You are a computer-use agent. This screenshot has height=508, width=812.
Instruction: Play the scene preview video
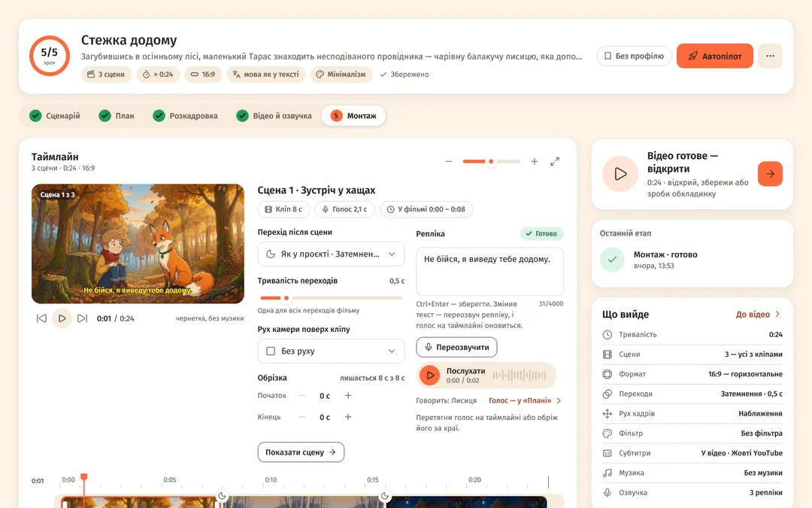[62, 318]
